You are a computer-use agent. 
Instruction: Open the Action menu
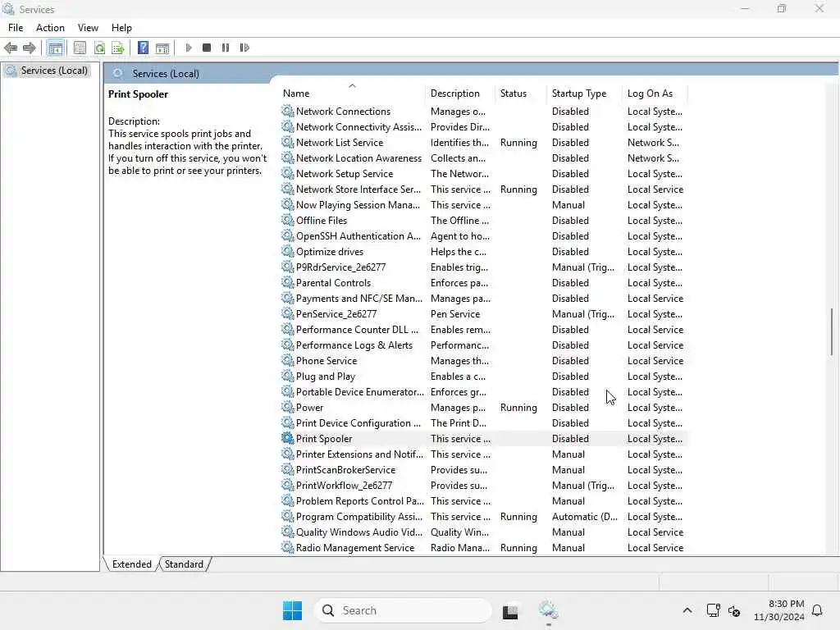(50, 28)
